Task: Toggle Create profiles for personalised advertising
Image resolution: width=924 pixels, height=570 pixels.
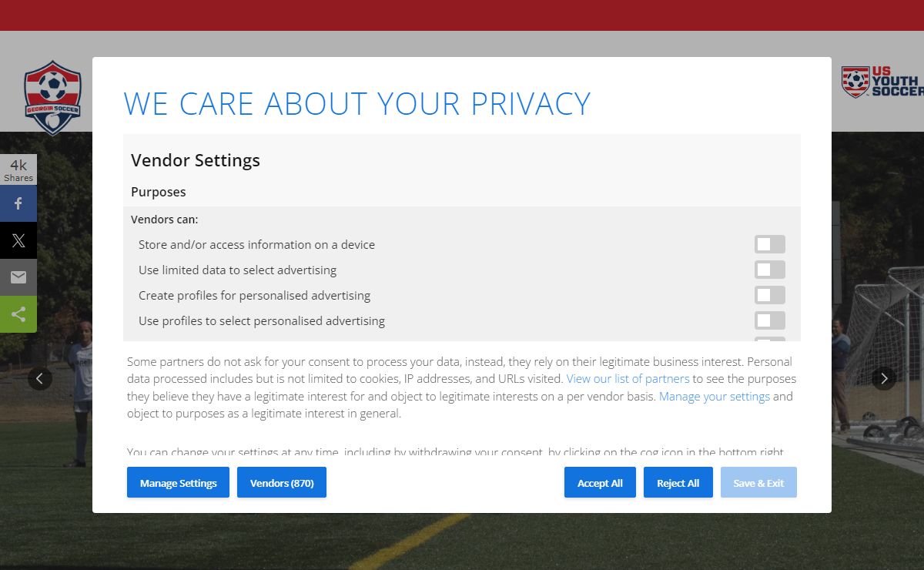Action: 770,295
